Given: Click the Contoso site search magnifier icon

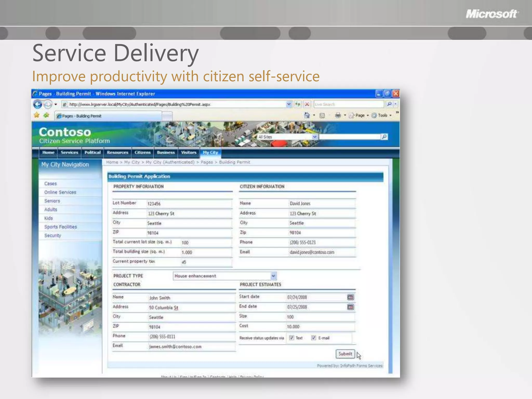Looking at the screenshot, I should (384, 137).
